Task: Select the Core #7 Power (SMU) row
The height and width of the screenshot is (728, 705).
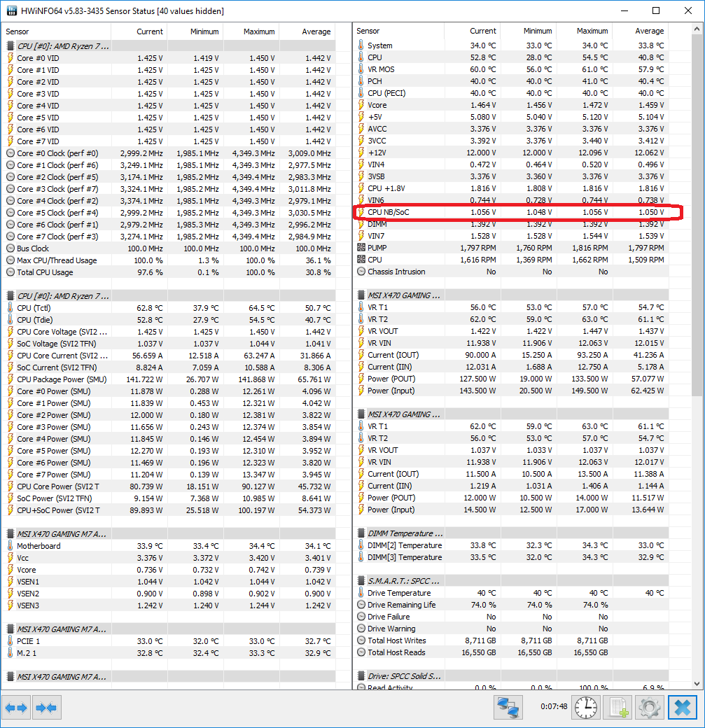Action: 168,475
